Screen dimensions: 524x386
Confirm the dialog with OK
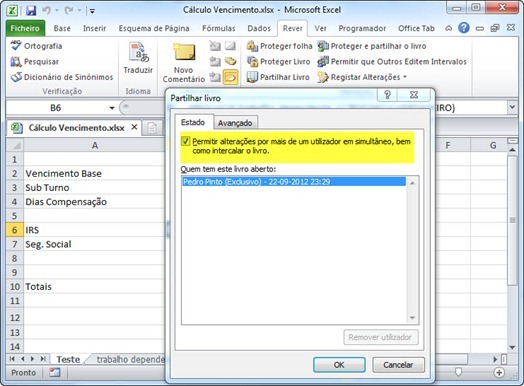(339, 365)
